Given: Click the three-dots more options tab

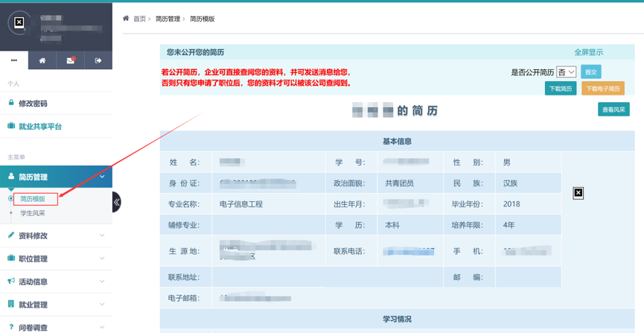Looking at the screenshot, I should [x=14, y=60].
